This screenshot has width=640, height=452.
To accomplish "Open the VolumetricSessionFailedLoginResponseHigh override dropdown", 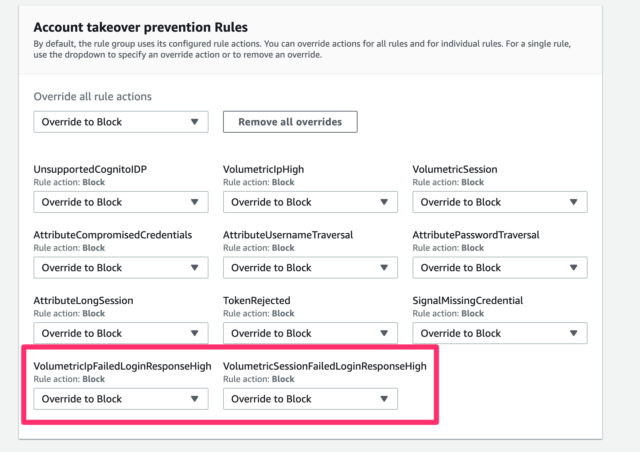I will pos(310,399).
